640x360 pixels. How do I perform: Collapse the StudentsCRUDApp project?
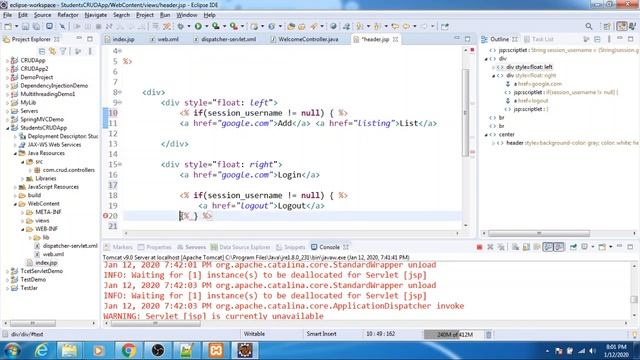pyautogui.click(x=7, y=128)
